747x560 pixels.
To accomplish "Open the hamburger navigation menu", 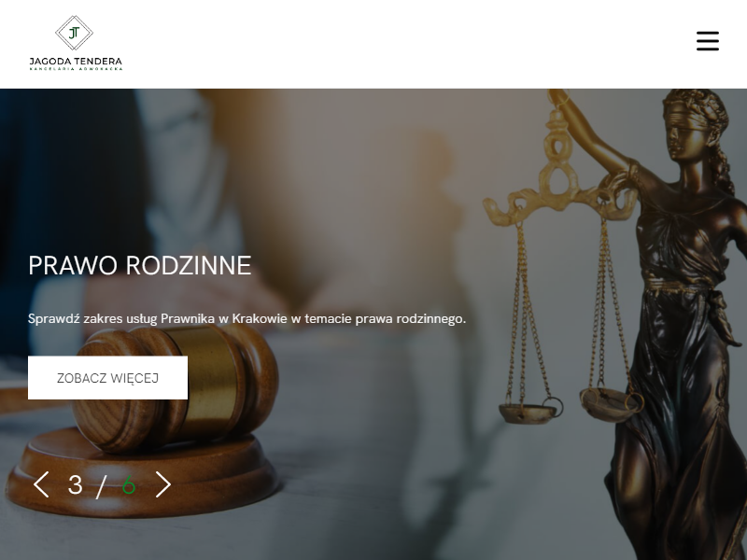I will tap(708, 41).
